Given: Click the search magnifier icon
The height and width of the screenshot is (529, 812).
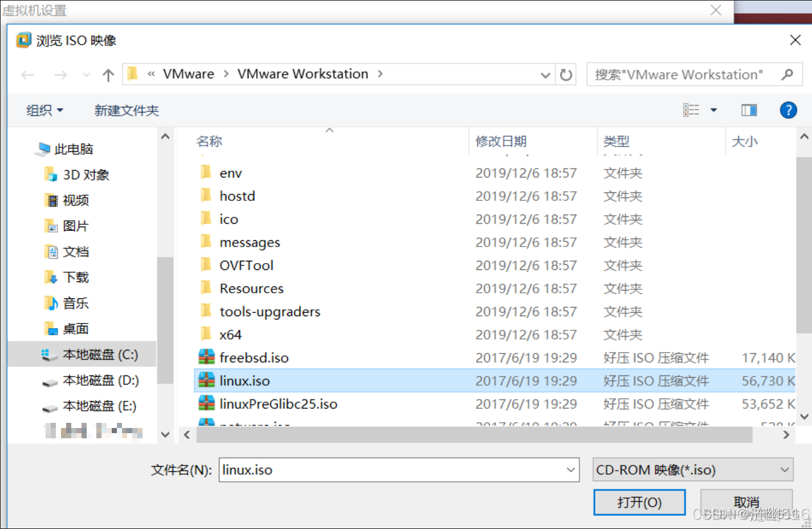Looking at the screenshot, I should click(x=787, y=75).
